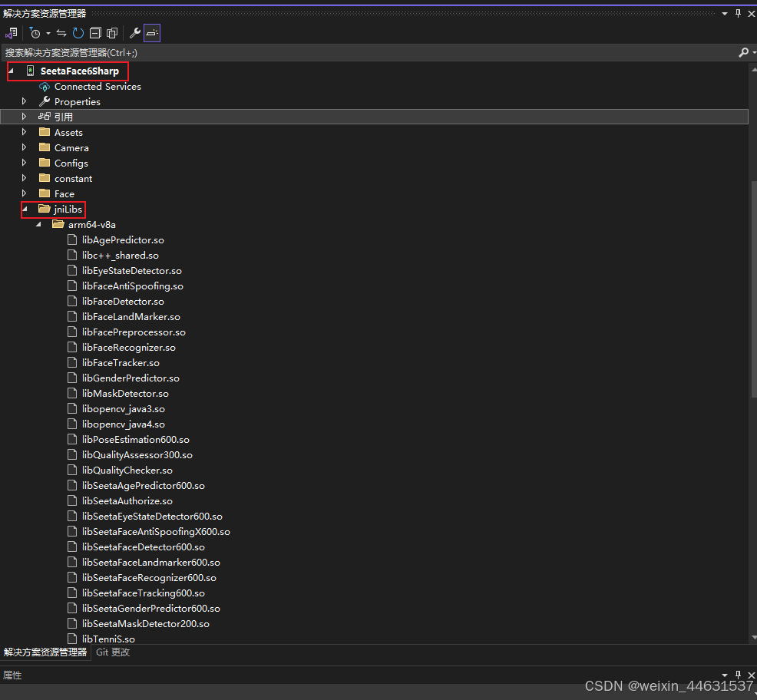Select libc++_shared.so file icon
757x700 pixels.
pyautogui.click(x=72, y=255)
